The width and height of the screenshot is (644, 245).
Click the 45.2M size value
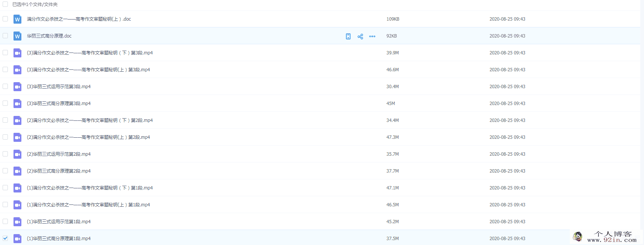[393, 222]
